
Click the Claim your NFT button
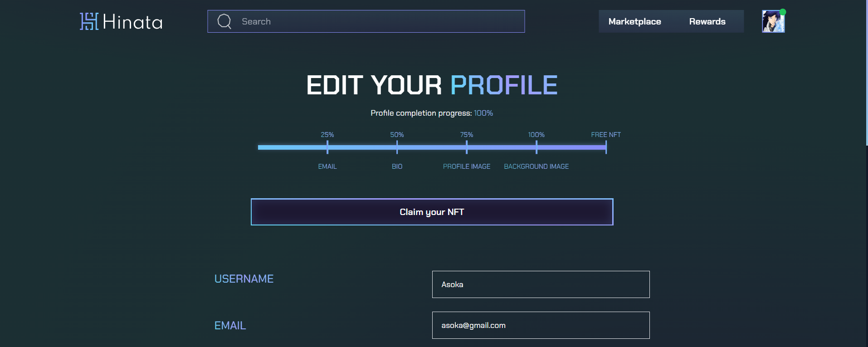432,212
